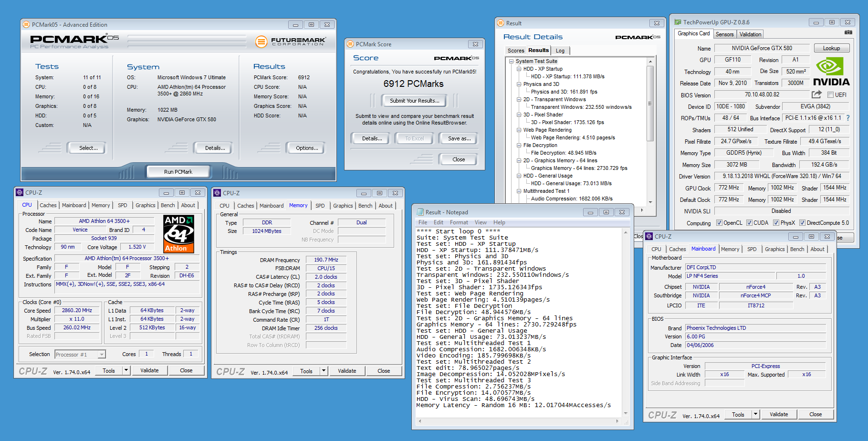Collapse the HDD - XP Startup node
The height and width of the screenshot is (441, 868).
click(519, 69)
